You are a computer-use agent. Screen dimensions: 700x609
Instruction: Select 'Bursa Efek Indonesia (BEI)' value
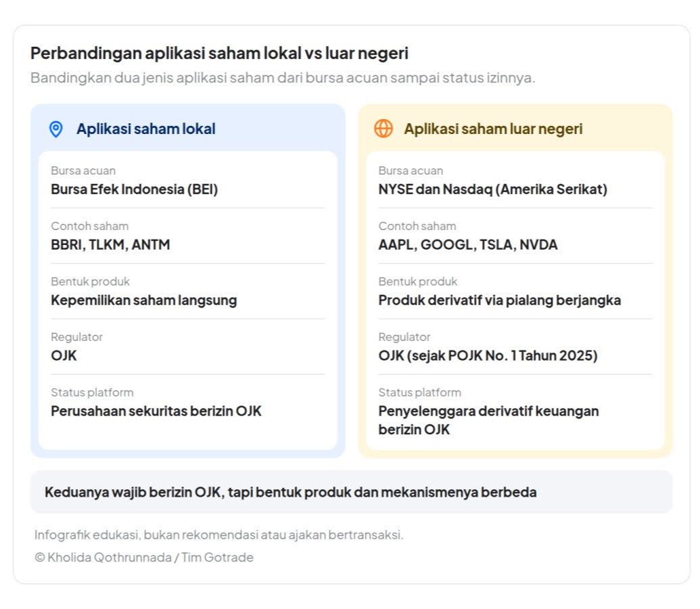pos(135,189)
